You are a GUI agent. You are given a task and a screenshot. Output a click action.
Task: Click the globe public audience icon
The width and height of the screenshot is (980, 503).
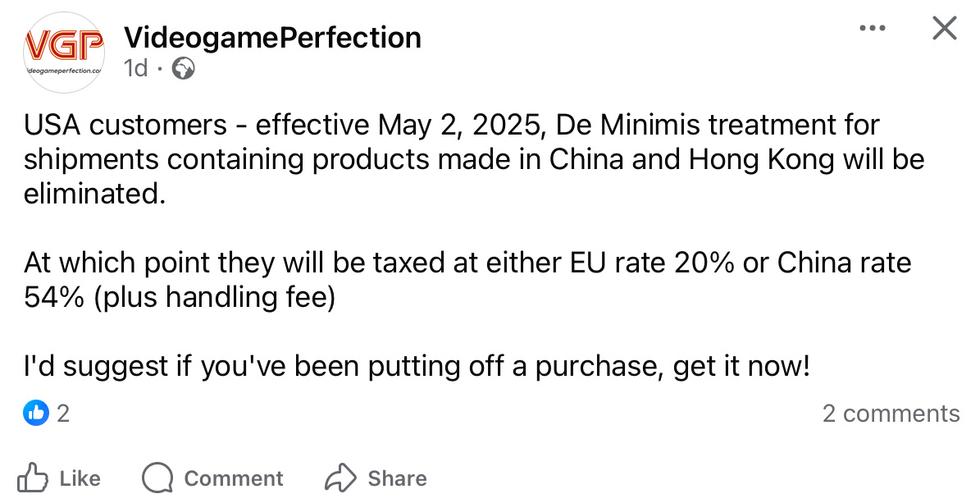[183, 69]
